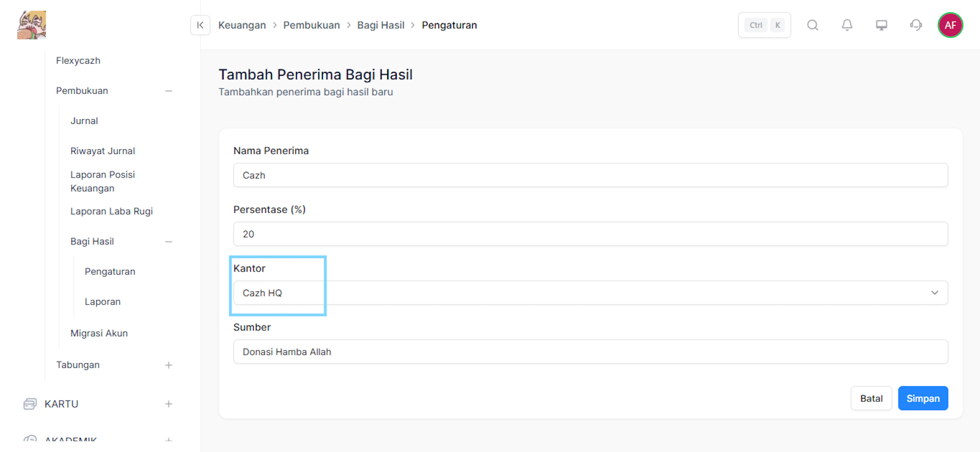Save the form with Simpan button
Viewport: 980px width, 452px height.
(923, 398)
